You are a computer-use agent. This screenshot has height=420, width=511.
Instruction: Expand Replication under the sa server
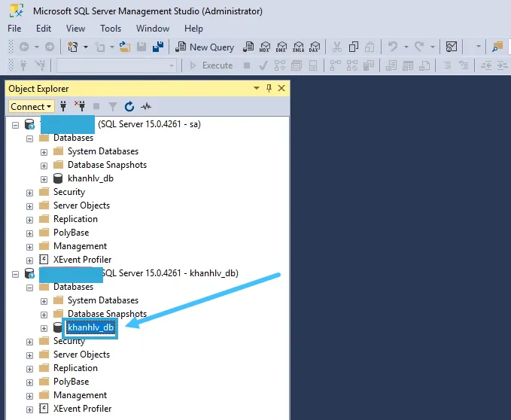click(x=29, y=220)
